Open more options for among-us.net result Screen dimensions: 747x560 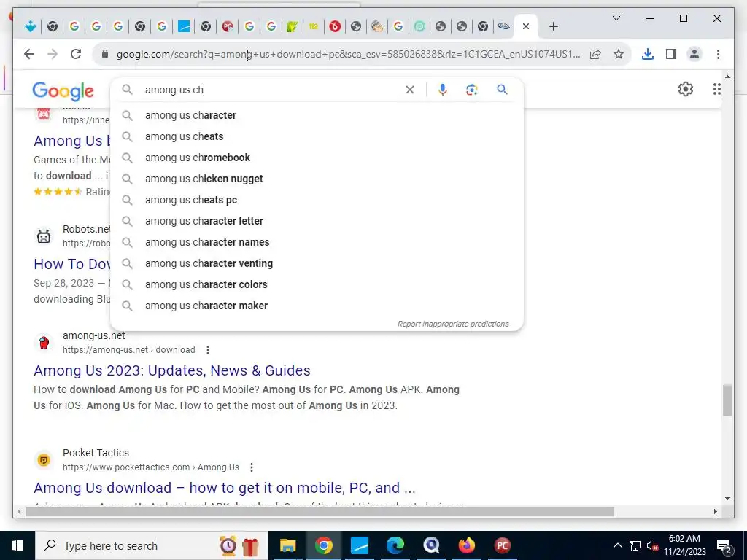(x=208, y=350)
